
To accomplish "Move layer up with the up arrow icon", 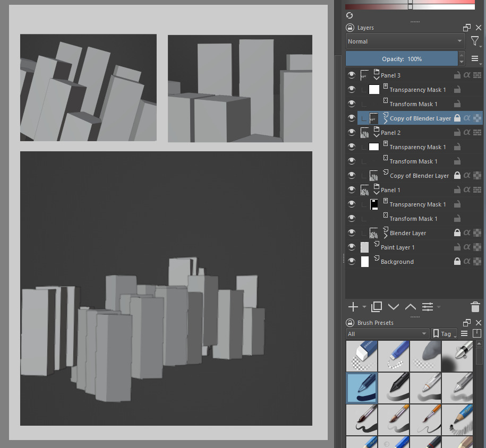I will [x=411, y=307].
